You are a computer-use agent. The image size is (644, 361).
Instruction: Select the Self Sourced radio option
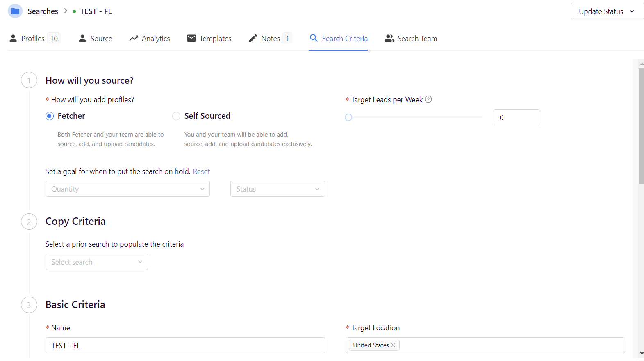pyautogui.click(x=176, y=116)
